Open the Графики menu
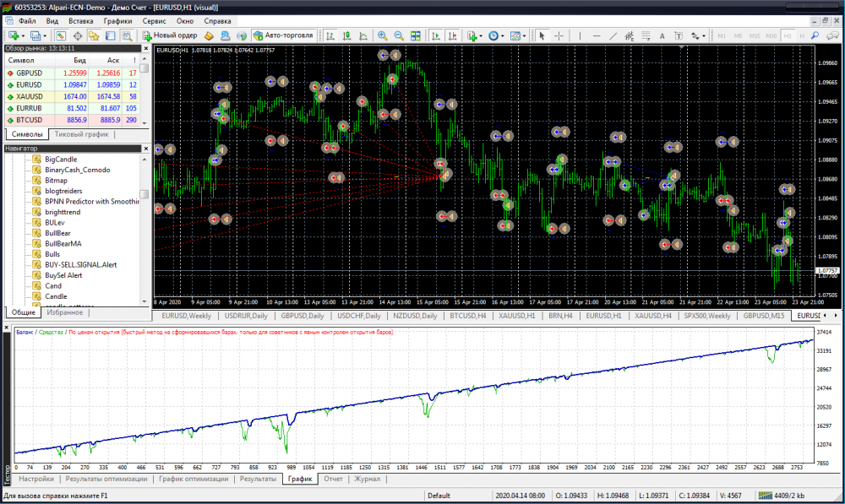Image resolution: width=845 pixels, height=504 pixels. [118, 21]
